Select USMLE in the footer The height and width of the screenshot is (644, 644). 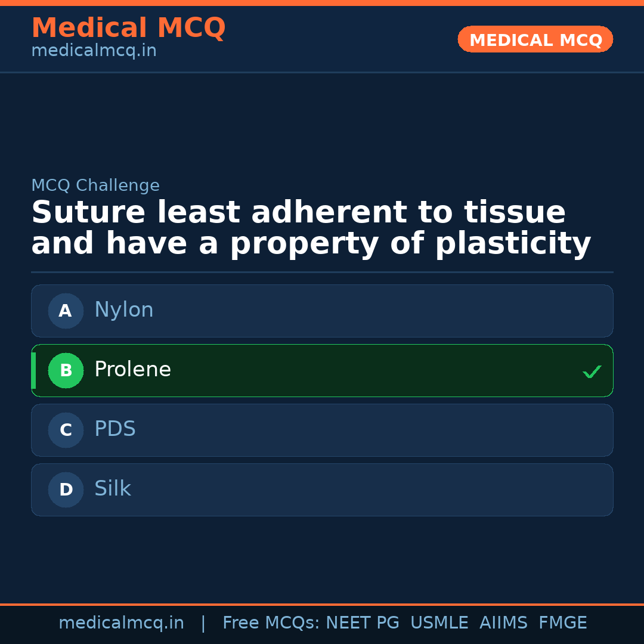pyautogui.click(x=439, y=623)
